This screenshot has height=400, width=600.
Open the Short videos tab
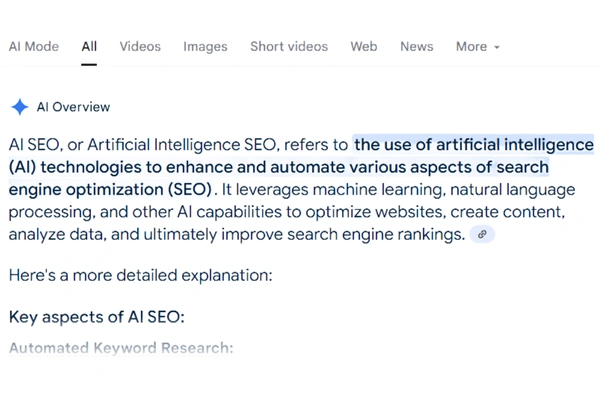(289, 46)
